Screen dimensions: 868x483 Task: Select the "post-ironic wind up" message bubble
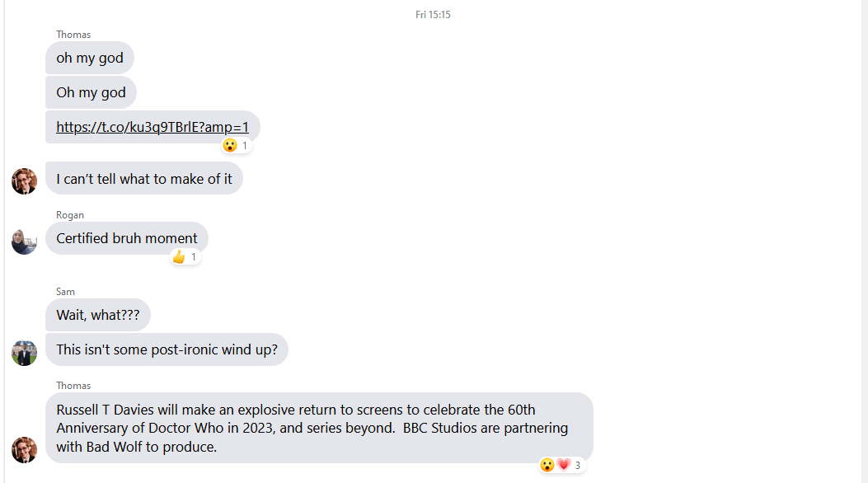[167, 349]
